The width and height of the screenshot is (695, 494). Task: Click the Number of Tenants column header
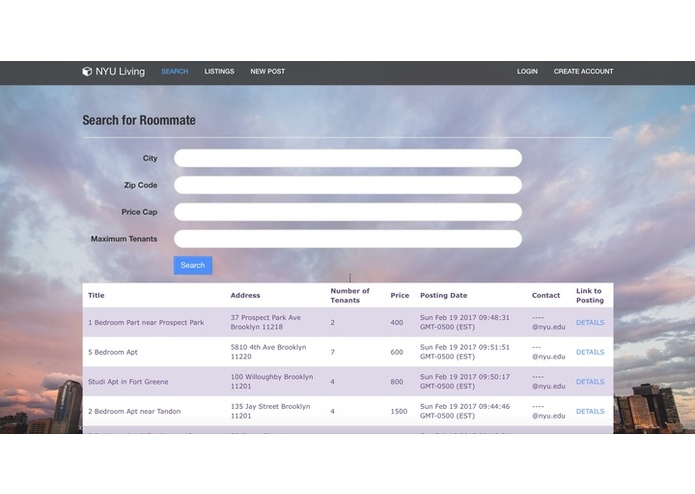pyautogui.click(x=350, y=296)
